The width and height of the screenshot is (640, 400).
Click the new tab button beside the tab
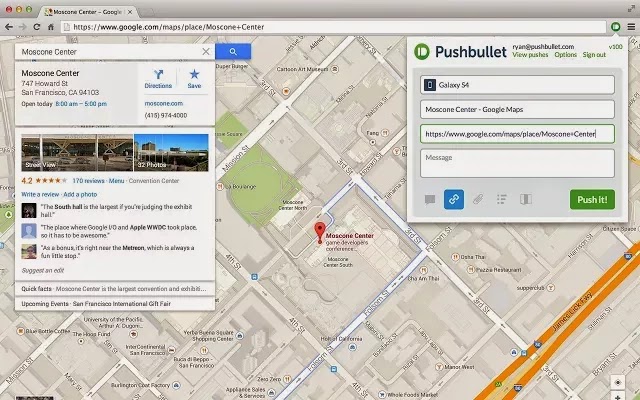tap(148, 12)
